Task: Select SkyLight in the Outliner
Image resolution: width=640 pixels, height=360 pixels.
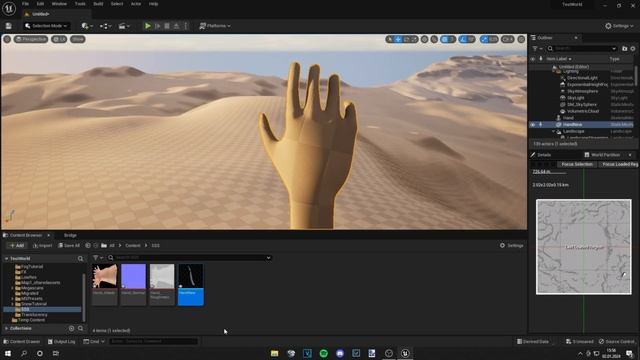Action: (x=576, y=98)
